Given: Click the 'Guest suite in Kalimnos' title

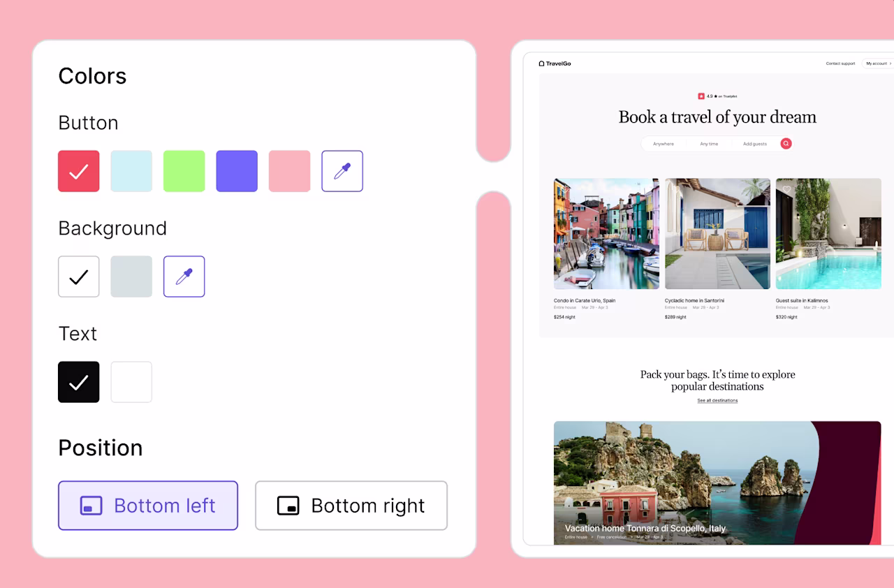Looking at the screenshot, I should [802, 301].
